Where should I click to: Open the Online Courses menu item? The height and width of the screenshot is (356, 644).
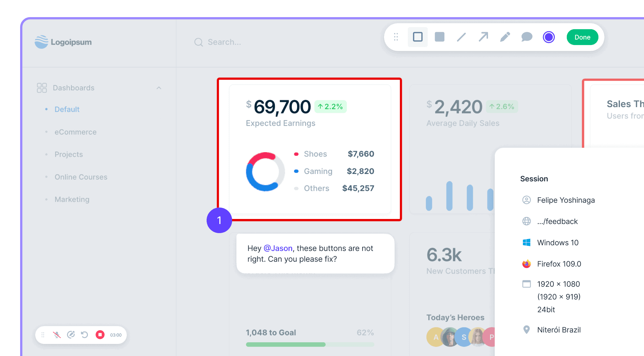(81, 177)
